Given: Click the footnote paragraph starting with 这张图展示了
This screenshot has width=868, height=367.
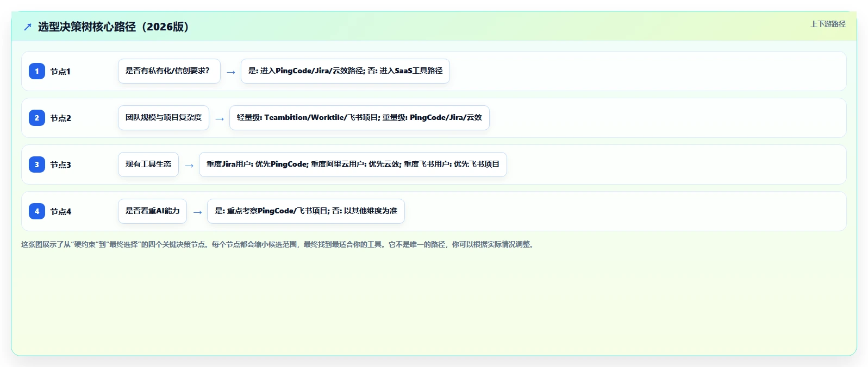Looking at the screenshot, I should click(x=279, y=244).
